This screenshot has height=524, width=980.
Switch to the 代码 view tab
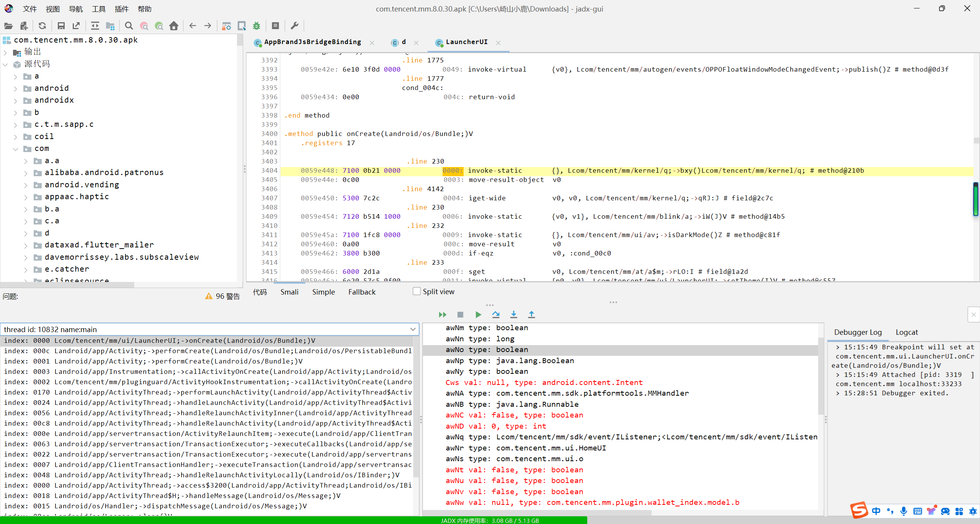[260, 292]
